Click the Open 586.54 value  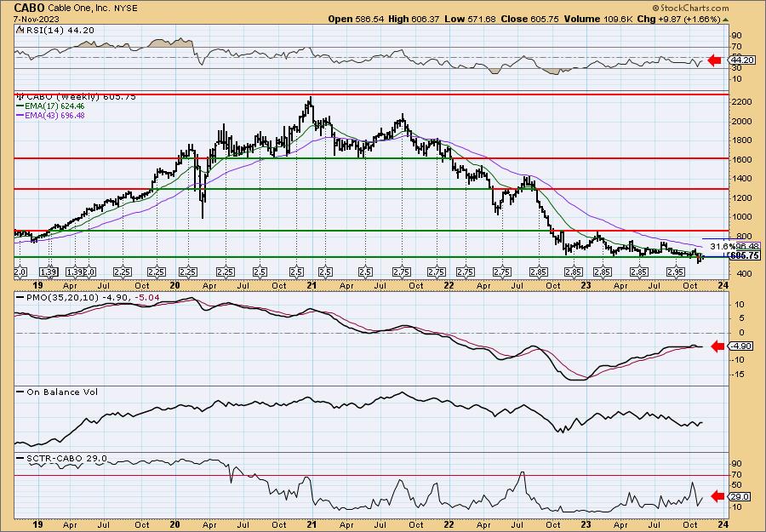tap(356, 19)
